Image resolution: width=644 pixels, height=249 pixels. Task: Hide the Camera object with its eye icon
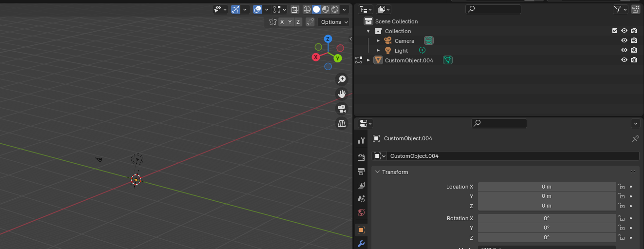click(x=624, y=41)
